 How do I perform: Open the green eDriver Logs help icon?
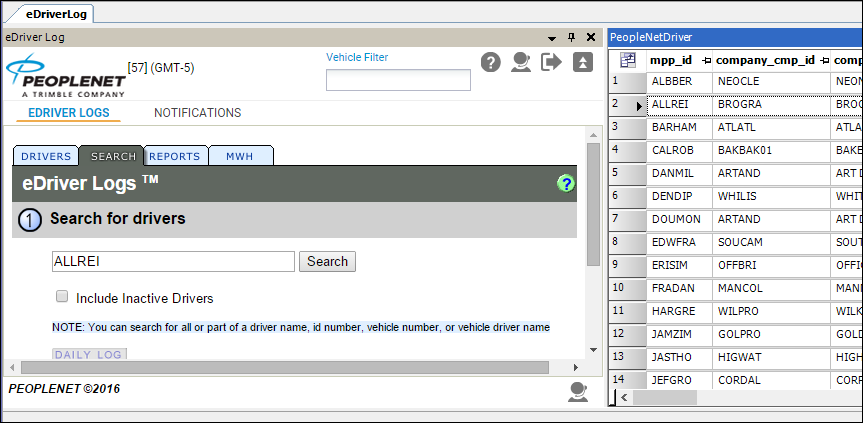pyautogui.click(x=566, y=184)
